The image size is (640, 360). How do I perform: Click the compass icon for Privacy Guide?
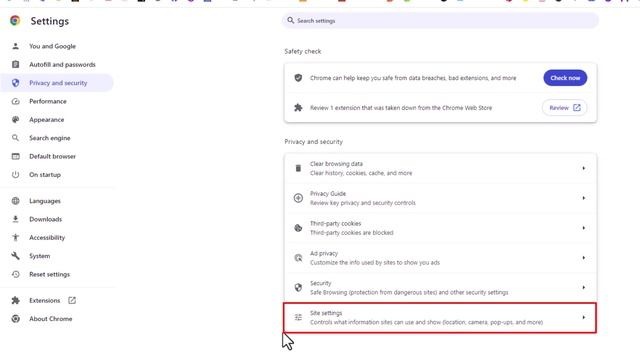tap(298, 198)
